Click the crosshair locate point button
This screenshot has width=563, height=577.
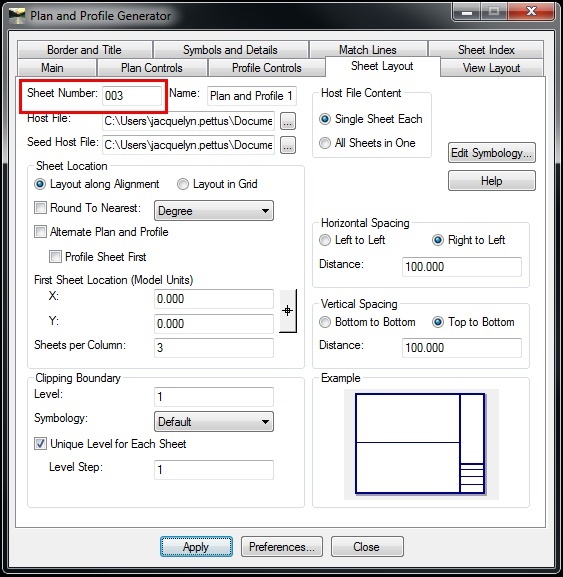288,311
